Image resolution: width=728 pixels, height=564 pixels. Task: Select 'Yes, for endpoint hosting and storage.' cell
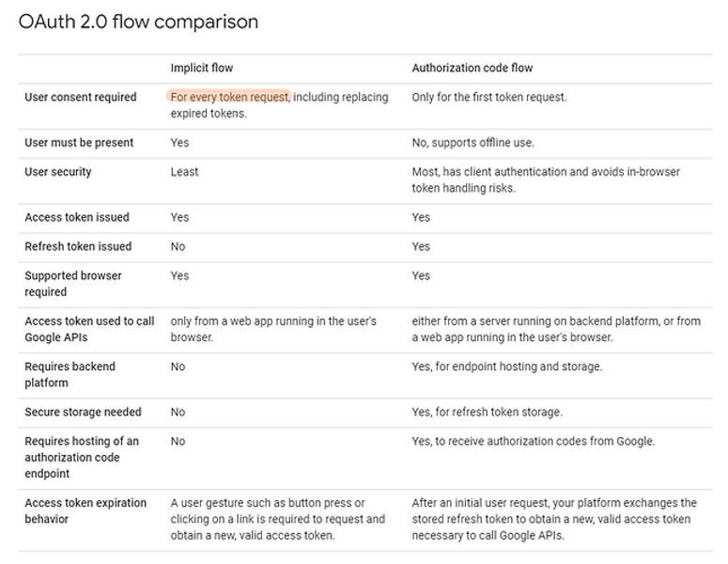(x=507, y=367)
